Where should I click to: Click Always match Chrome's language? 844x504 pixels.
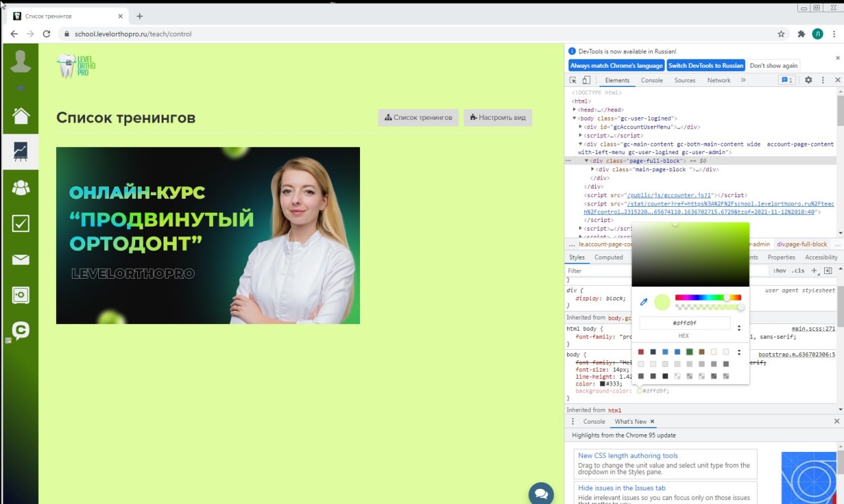point(617,65)
